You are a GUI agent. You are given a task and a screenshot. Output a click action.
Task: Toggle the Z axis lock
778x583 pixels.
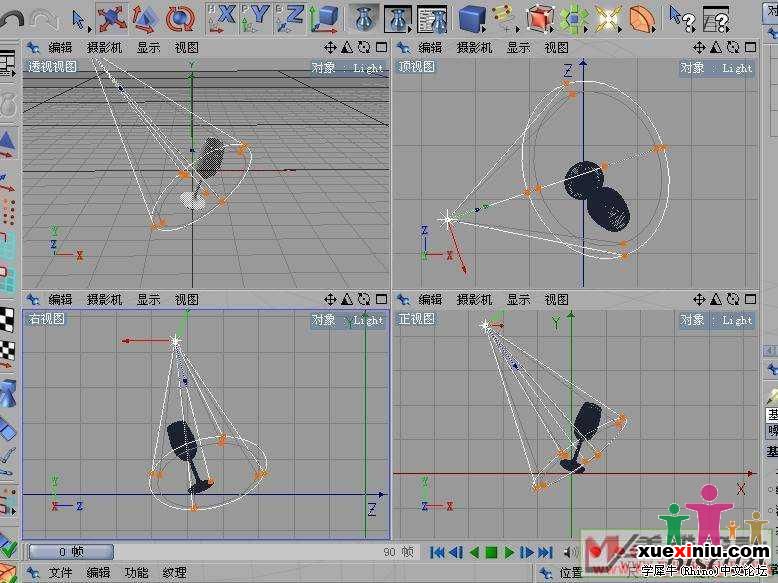coord(289,19)
